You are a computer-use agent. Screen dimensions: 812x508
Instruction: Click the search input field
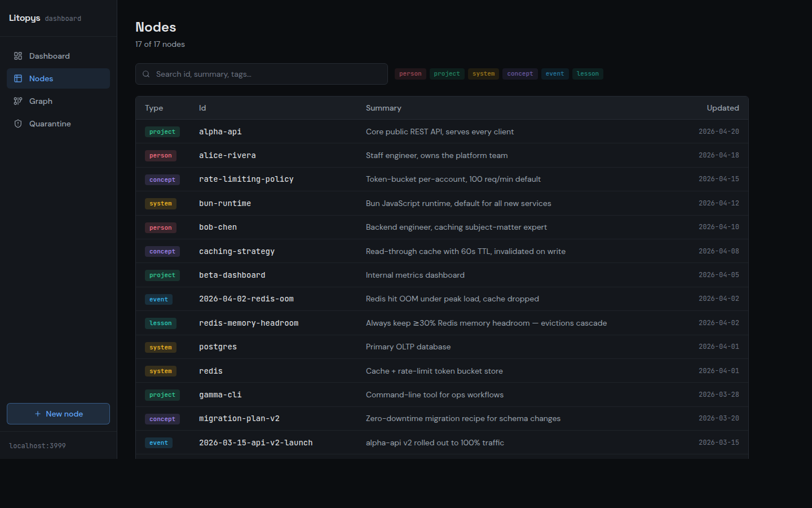[x=261, y=74]
